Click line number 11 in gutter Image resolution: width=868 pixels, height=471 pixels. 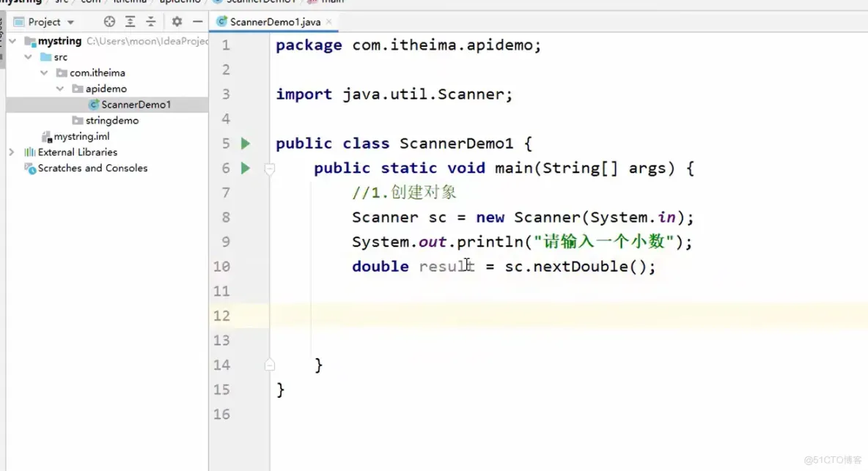tap(221, 292)
